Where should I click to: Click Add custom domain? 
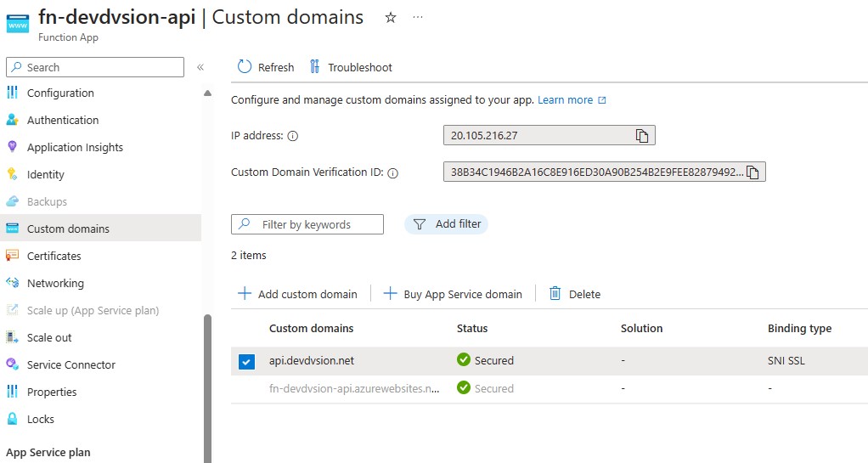(297, 294)
